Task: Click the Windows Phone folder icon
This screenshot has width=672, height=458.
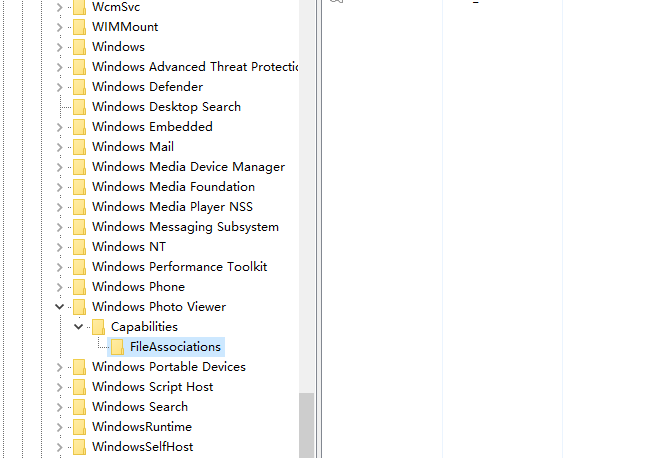Action: (x=79, y=287)
